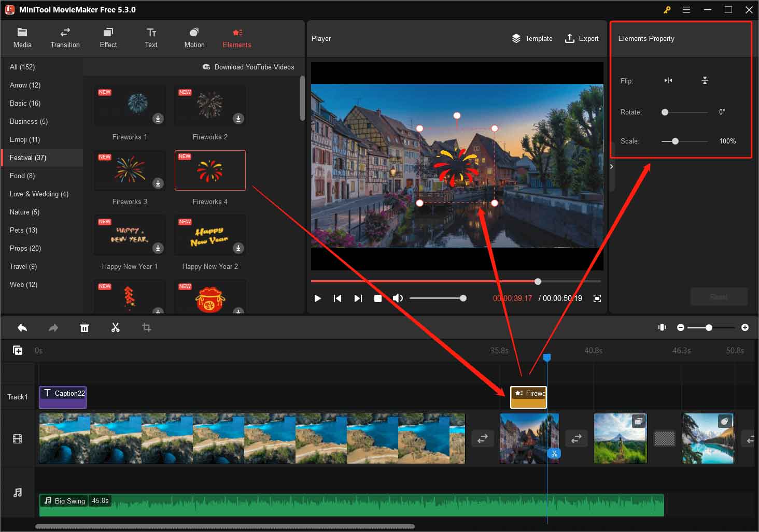Switch to the Transition tab

coord(65,38)
